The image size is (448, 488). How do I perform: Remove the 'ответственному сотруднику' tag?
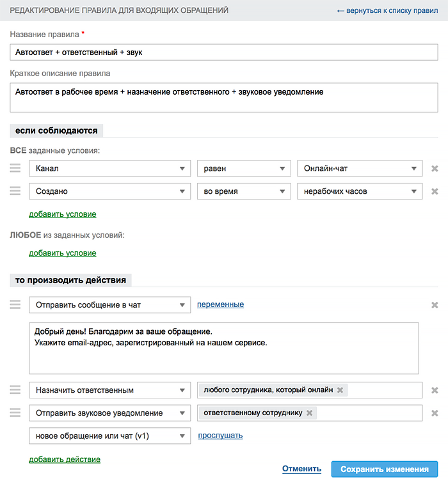310,413
